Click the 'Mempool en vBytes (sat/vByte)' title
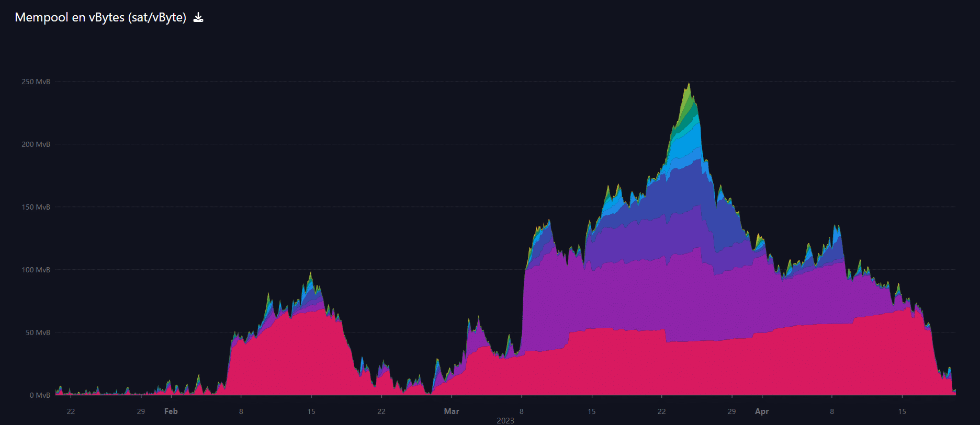Viewport: 980px width, 425px height. (100, 17)
